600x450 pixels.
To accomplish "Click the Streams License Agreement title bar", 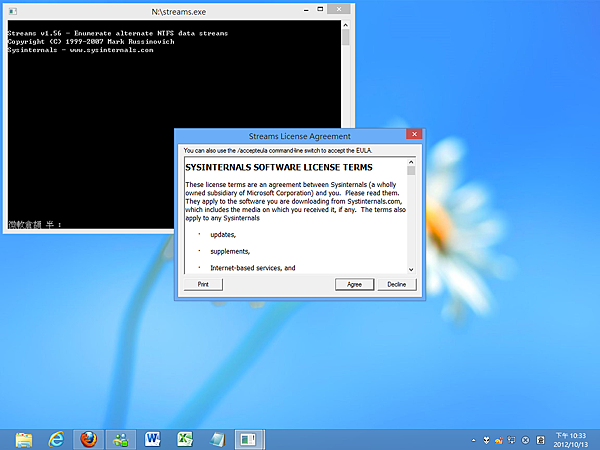I will click(x=299, y=136).
